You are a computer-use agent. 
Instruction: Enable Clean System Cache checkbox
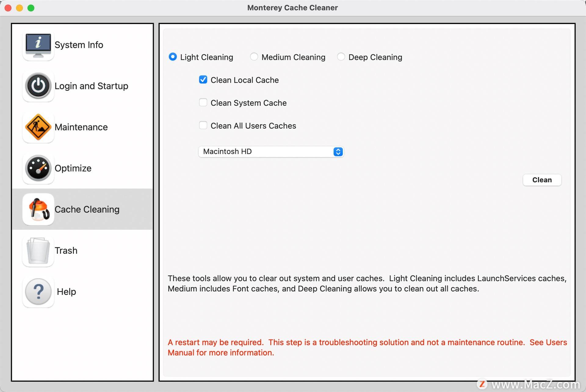(202, 102)
